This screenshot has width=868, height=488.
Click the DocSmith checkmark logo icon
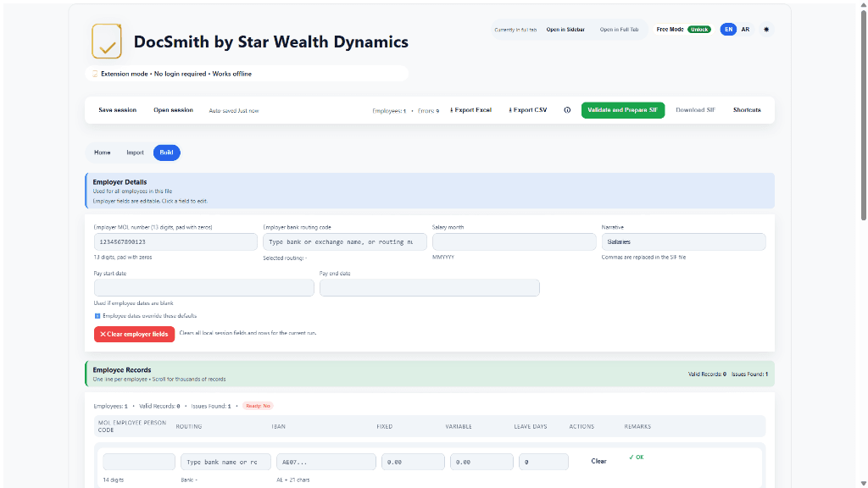pos(107,41)
